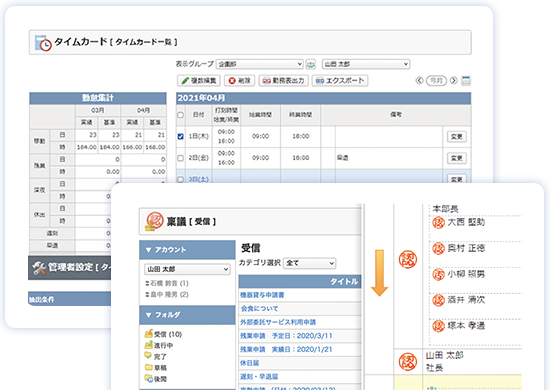
Task: Click the group member selection icon
Action: [x=311, y=64]
